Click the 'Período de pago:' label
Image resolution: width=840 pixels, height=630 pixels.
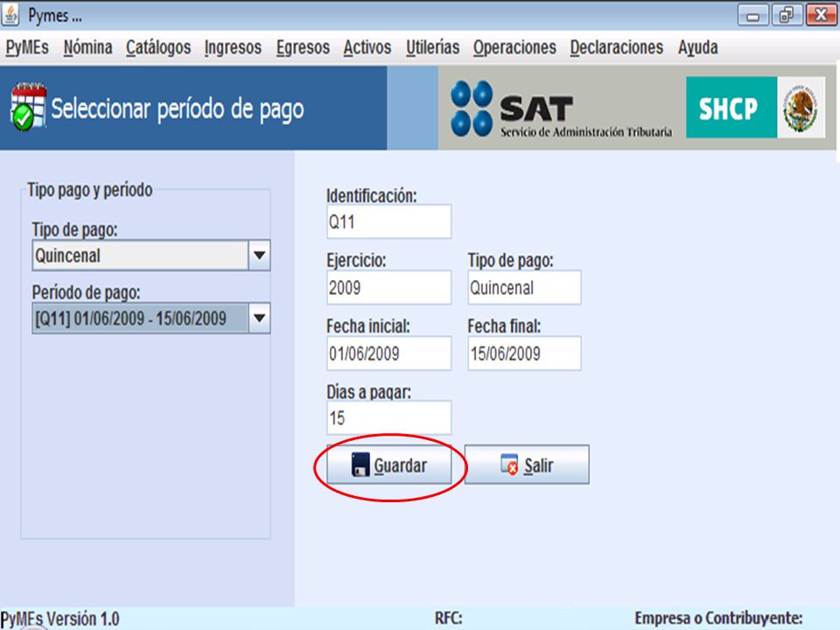[86, 292]
